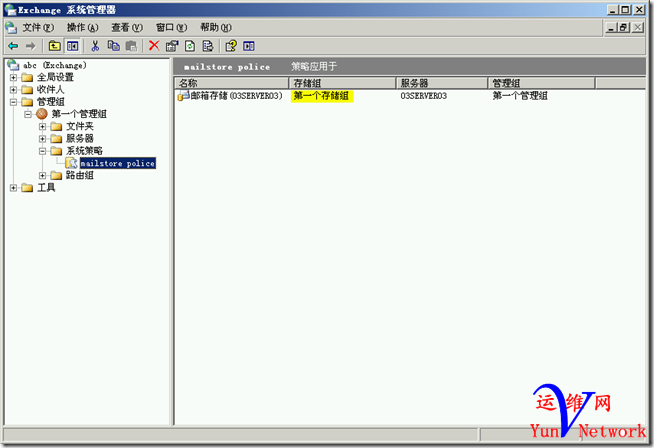Viewport: 654px width, 448px height.
Task: Sort by the 存储组 column header
Action: click(342, 83)
